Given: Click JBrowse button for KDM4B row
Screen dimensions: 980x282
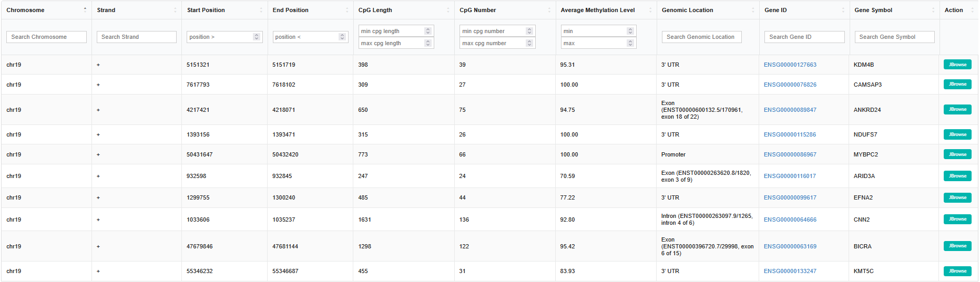Looking at the screenshot, I should (x=957, y=65).
